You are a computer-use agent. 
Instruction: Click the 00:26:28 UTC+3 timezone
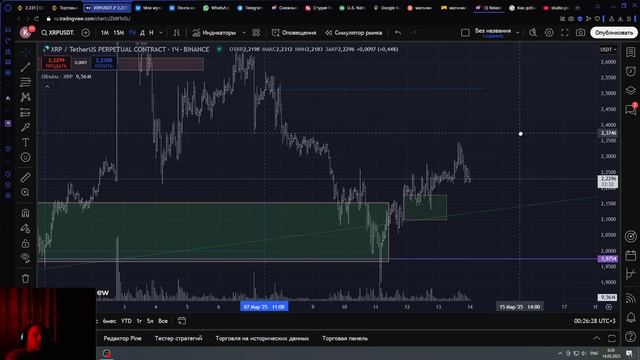(594, 321)
